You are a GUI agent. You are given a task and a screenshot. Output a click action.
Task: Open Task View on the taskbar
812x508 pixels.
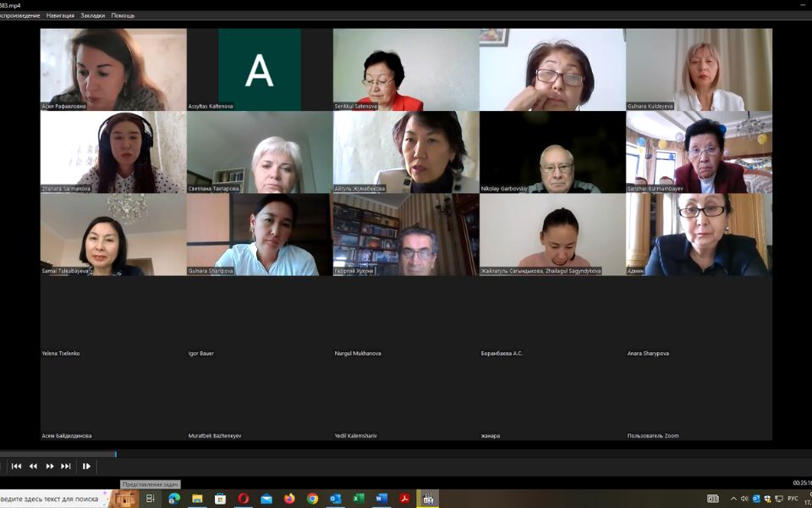151,499
